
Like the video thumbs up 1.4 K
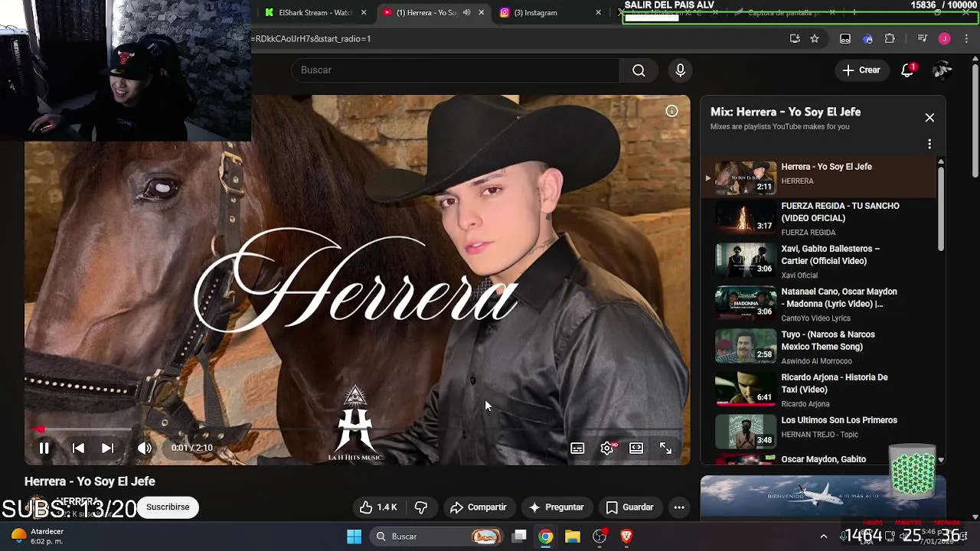[379, 507]
